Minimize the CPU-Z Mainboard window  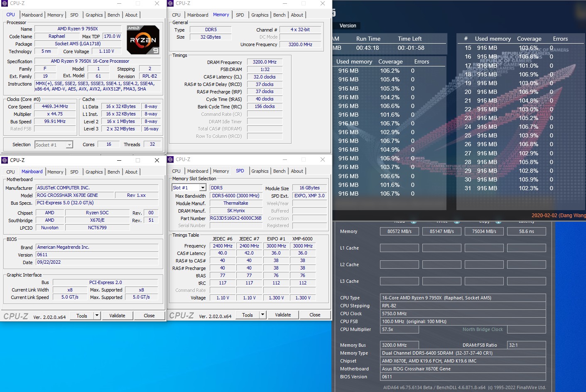(119, 160)
